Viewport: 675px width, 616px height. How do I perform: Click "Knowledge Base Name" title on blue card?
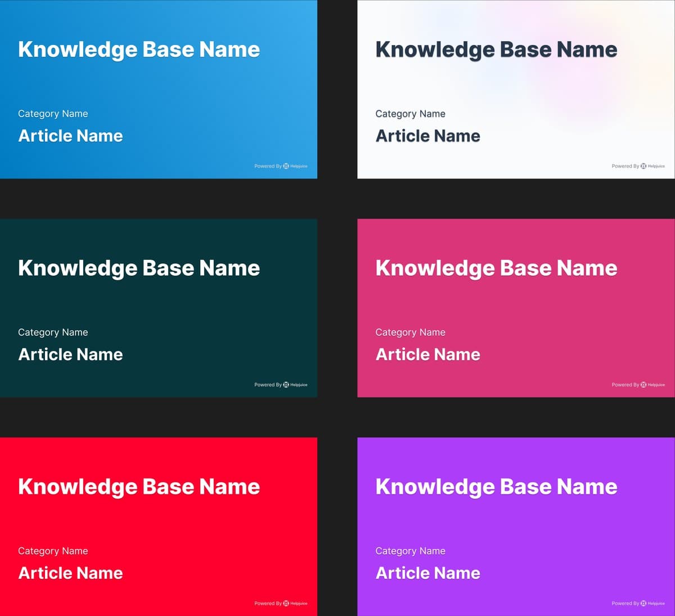[139, 50]
